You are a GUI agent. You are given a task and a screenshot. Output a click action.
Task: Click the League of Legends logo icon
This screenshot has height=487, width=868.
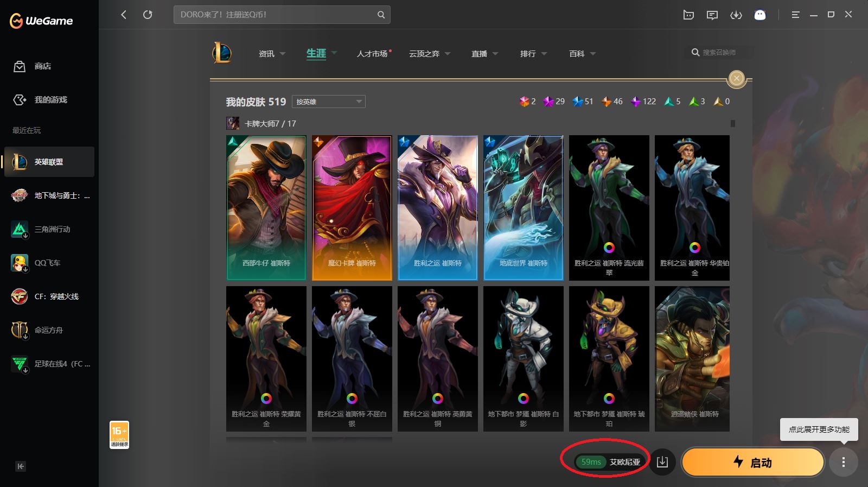222,53
